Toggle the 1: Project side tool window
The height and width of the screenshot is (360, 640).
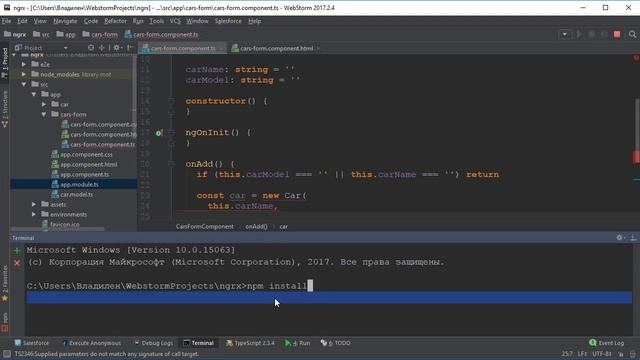(5, 63)
